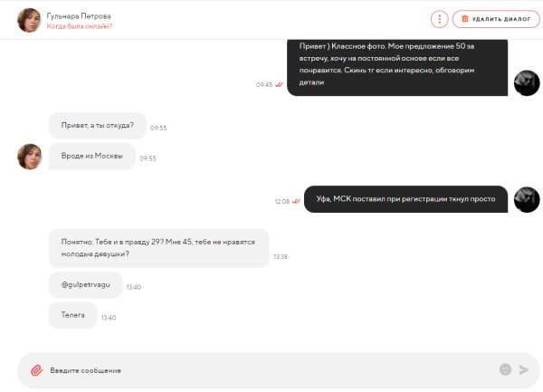Click the read checkmarks next to 12:08
The height and width of the screenshot is (392, 543).
[x=296, y=201]
